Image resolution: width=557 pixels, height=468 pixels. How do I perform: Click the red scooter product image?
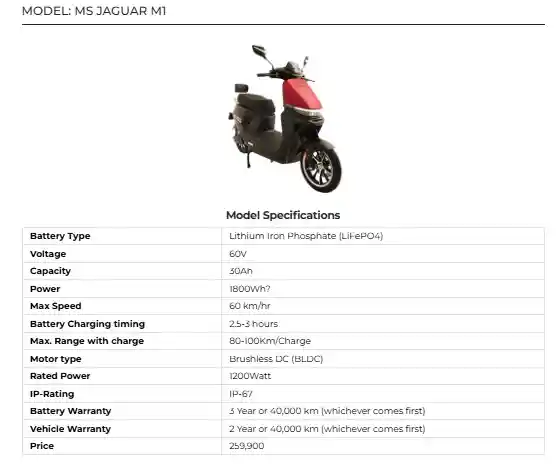pyautogui.click(x=285, y=118)
